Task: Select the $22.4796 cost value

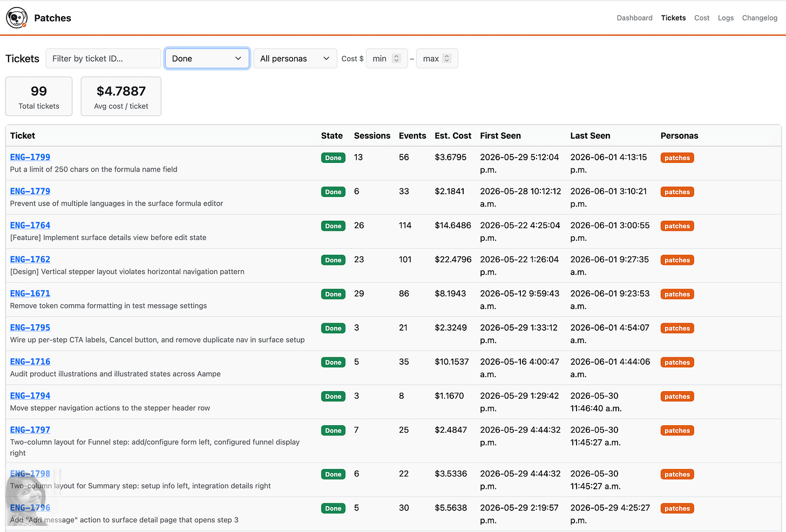Action: click(453, 259)
